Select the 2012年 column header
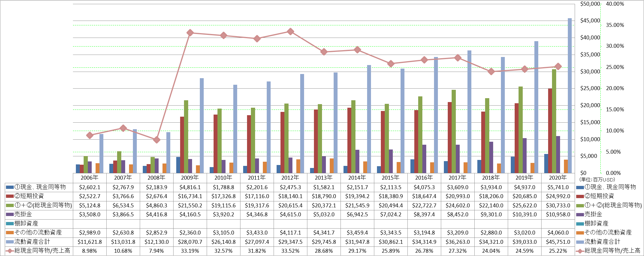644x256 pixels. (x=290, y=178)
